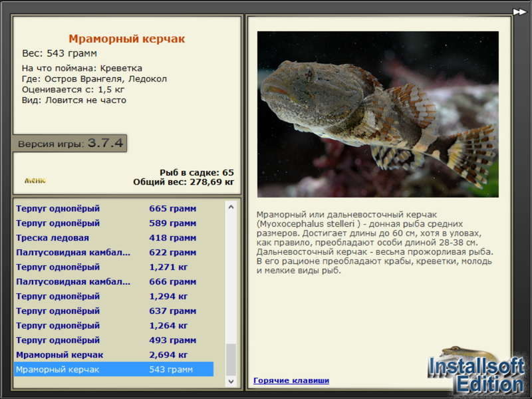Image resolution: width=532 pixels, height=399 pixels.
Task: Select the Треска ледовая 418 грамм entry
Action: (113, 238)
